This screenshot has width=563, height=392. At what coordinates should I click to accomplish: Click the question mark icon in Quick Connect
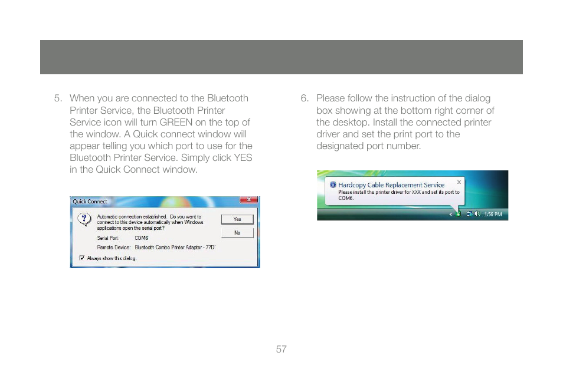click(85, 219)
